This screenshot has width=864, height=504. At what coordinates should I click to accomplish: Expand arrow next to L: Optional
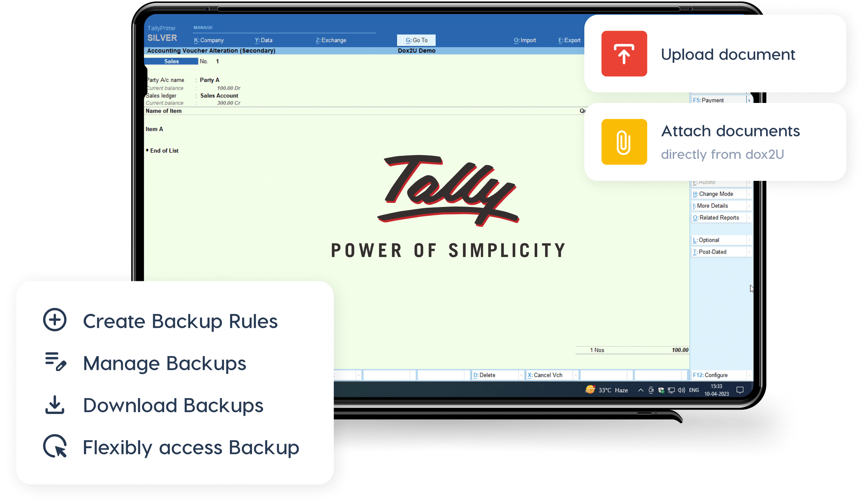click(x=749, y=240)
